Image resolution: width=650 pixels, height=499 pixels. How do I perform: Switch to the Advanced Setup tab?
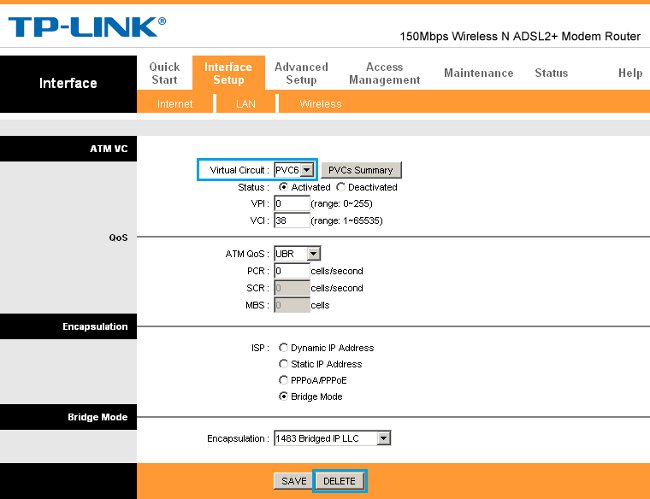tap(301, 73)
